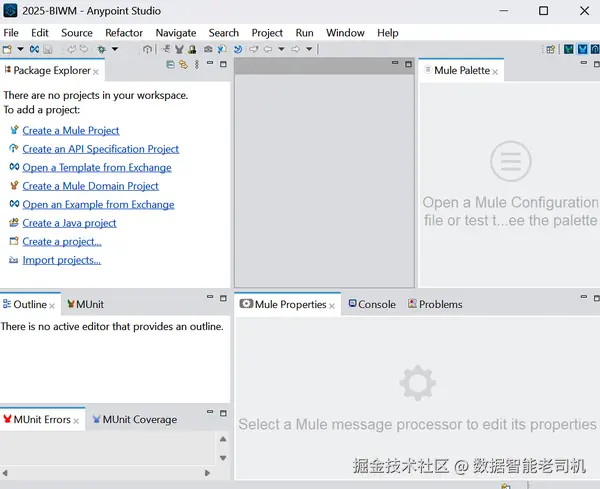The height and width of the screenshot is (489, 600).
Task: Click the New wizard toolbar icon
Action: pyautogui.click(x=7, y=49)
